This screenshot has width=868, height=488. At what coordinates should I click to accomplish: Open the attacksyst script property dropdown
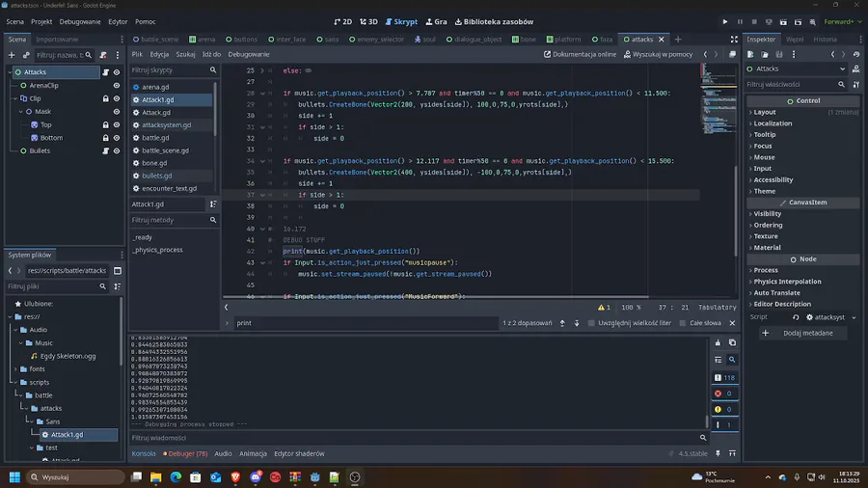click(x=854, y=317)
